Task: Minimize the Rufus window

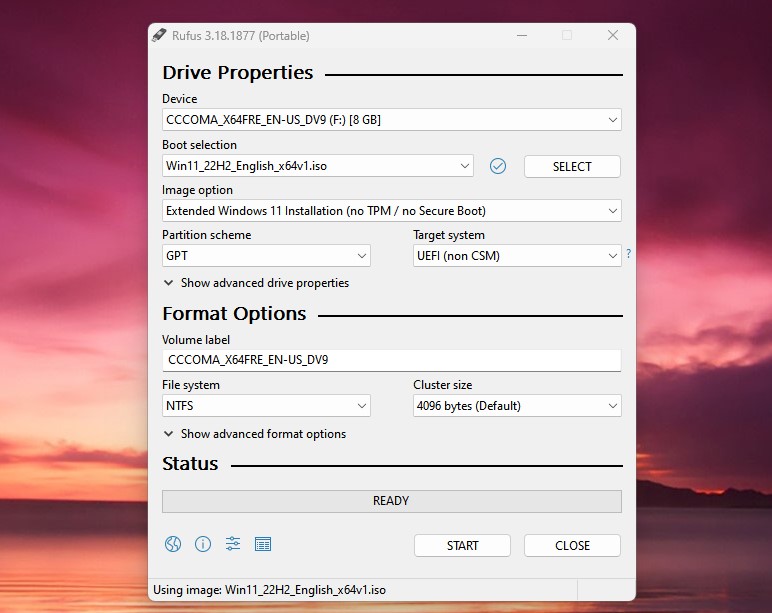Action: [522, 35]
